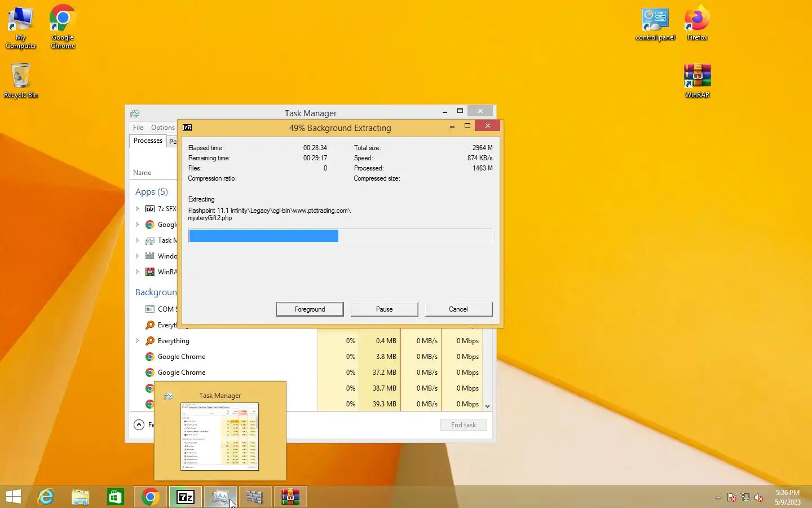Show hidden tray icons arrow
The height and width of the screenshot is (508, 812).
[718, 497]
